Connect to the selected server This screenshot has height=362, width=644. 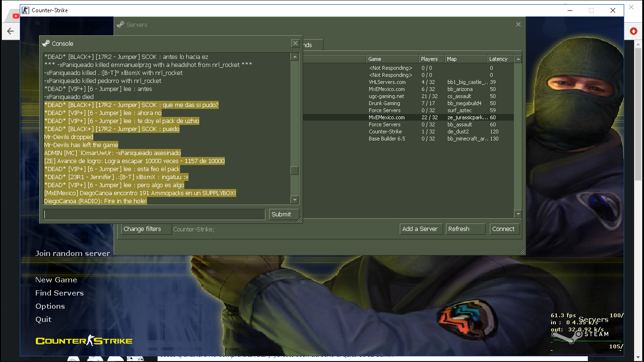(x=505, y=229)
